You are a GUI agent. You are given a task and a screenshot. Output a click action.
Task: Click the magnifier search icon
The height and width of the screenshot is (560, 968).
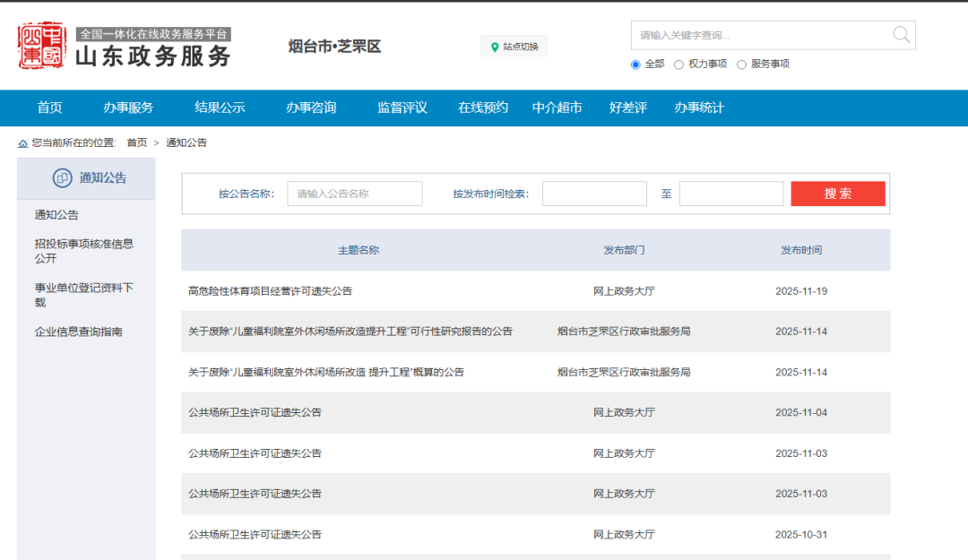(901, 35)
